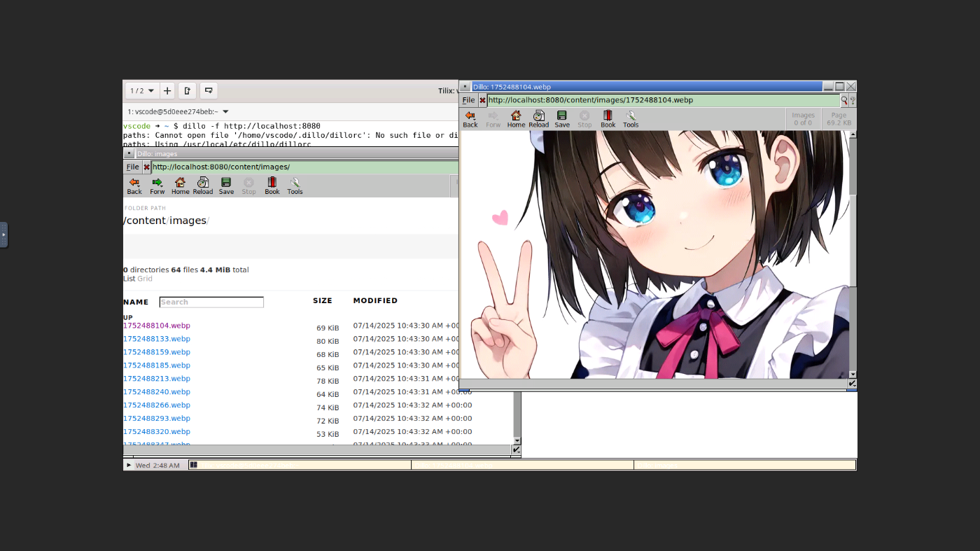The width and height of the screenshot is (980, 551).
Task: Open 1752488213.webp link
Action: click(157, 379)
